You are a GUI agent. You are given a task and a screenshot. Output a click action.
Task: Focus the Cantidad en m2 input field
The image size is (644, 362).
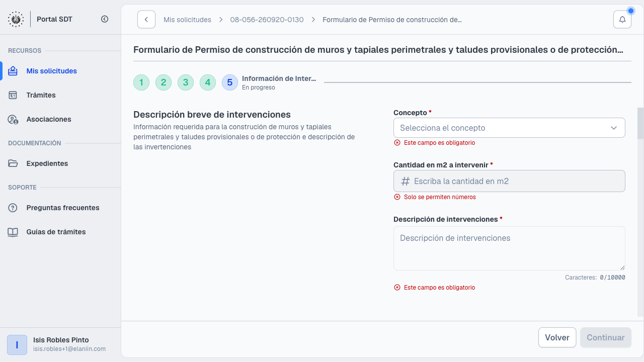tap(509, 181)
